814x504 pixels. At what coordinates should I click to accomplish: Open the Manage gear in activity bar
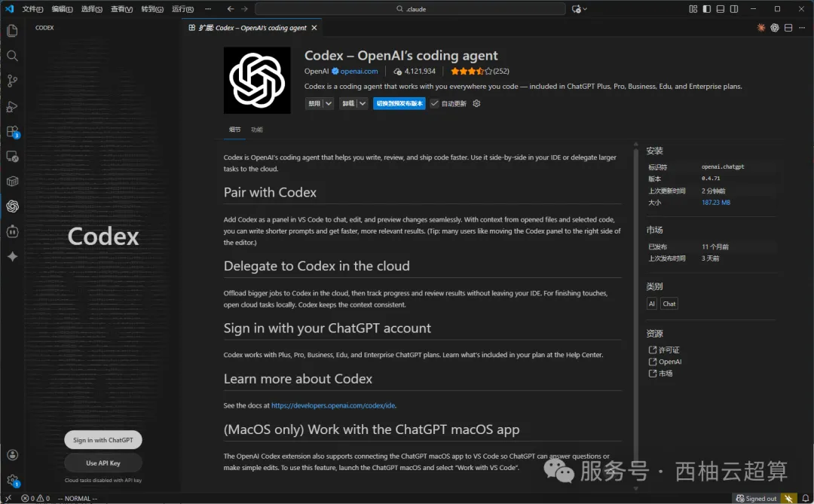tap(13, 480)
